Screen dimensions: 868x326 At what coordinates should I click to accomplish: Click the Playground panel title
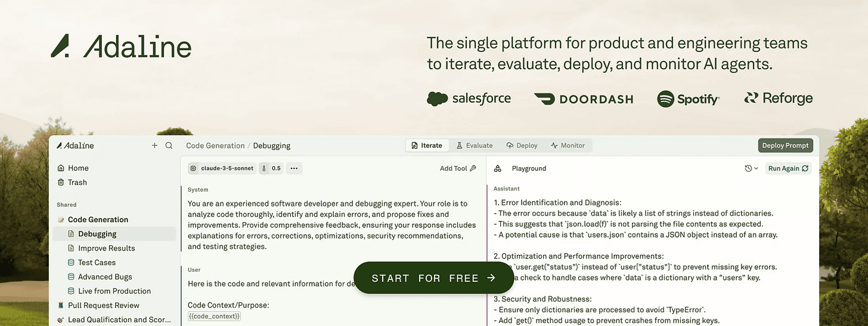tap(529, 168)
